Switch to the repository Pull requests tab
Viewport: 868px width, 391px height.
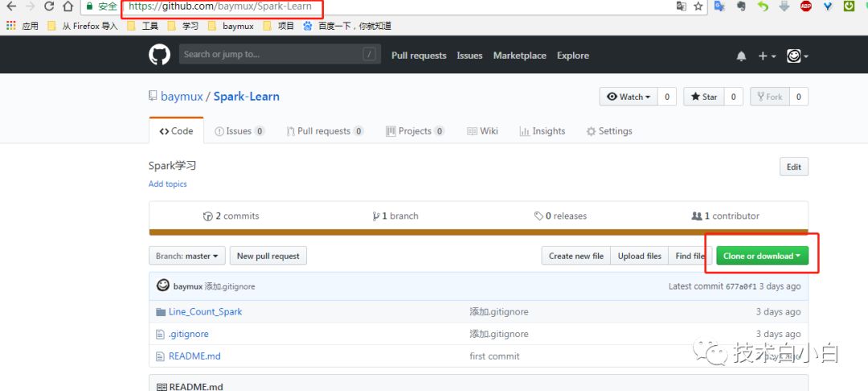(x=325, y=131)
